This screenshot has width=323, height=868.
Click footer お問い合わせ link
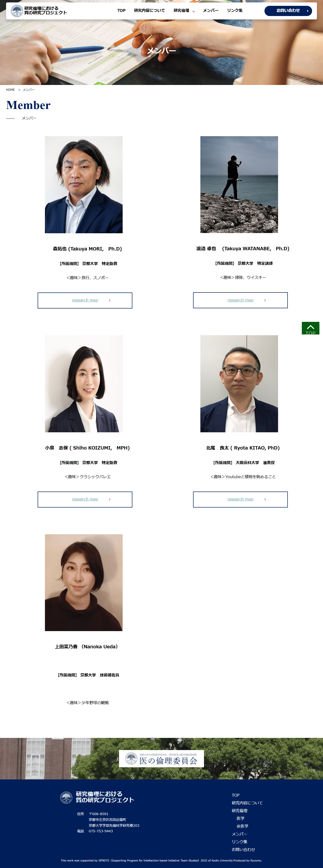(x=243, y=849)
